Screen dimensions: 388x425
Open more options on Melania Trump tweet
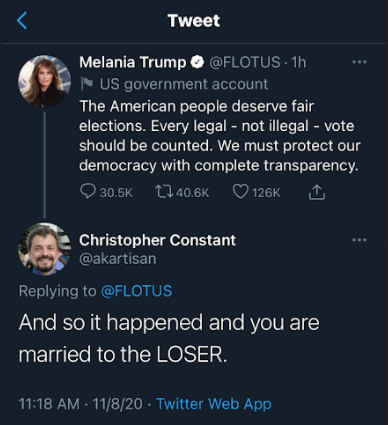pos(359,62)
